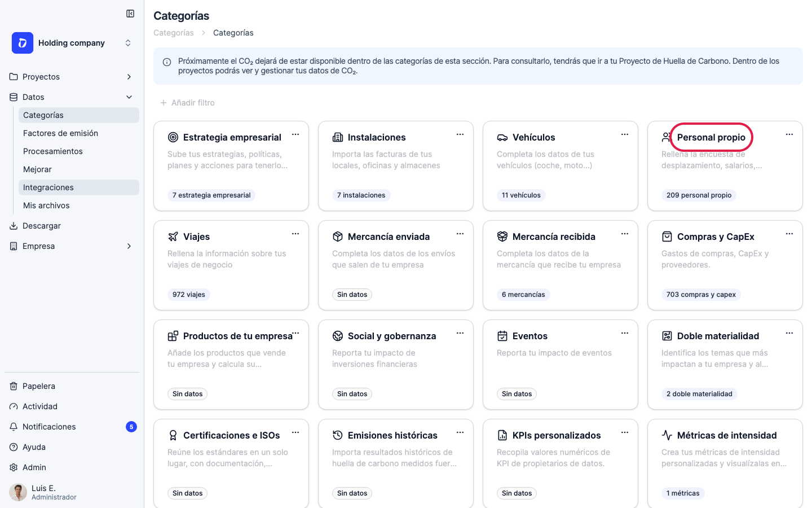Click the Mercancía recibida open box icon
The width and height of the screenshot is (812, 508).
[x=502, y=237]
